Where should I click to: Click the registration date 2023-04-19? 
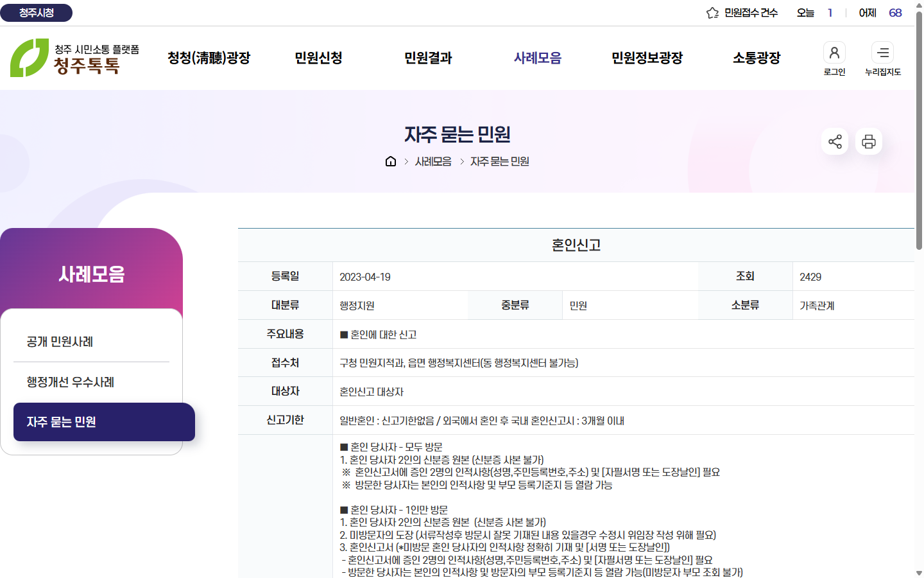click(x=365, y=277)
